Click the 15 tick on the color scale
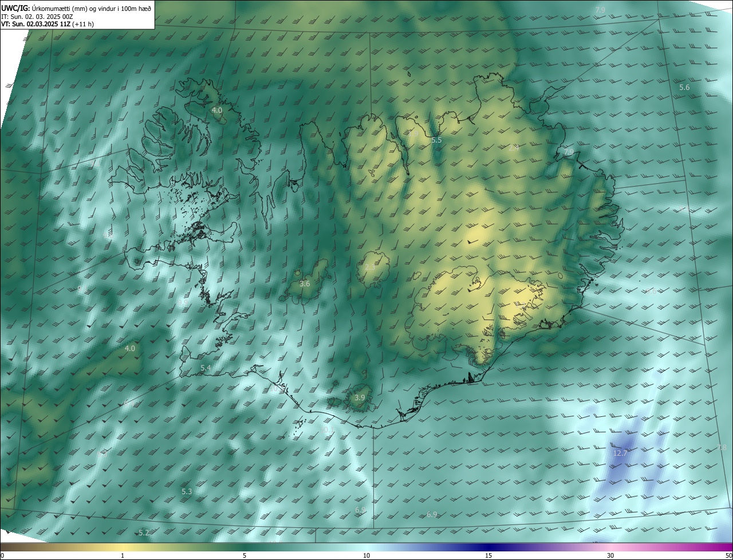This screenshot has height=560, width=733. click(x=488, y=555)
